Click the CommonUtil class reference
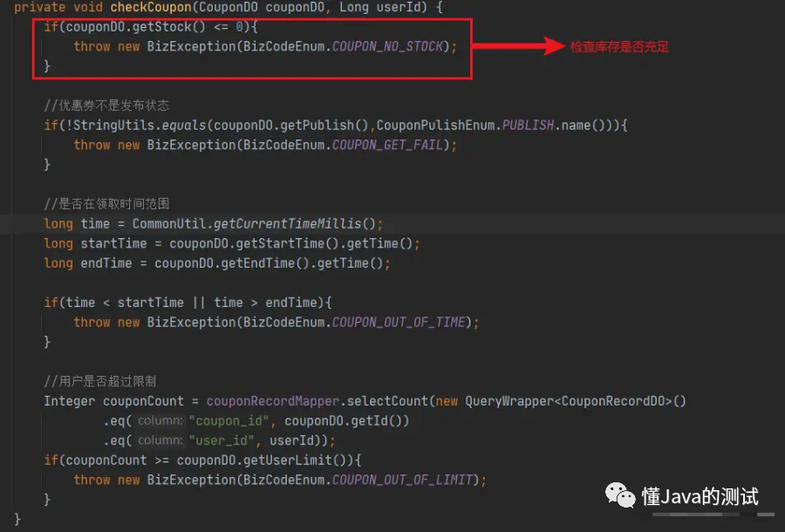The height and width of the screenshot is (532, 785). click(168, 224)
